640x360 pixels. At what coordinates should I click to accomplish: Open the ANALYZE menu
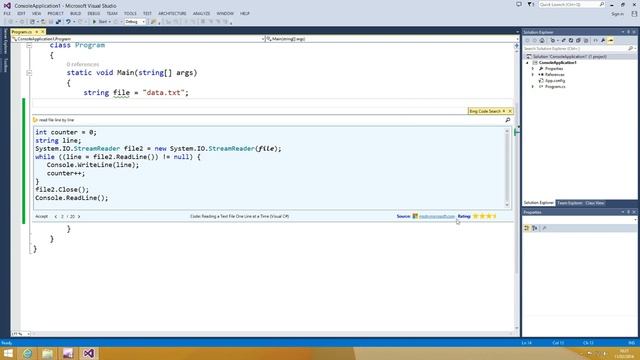point(201,13)
